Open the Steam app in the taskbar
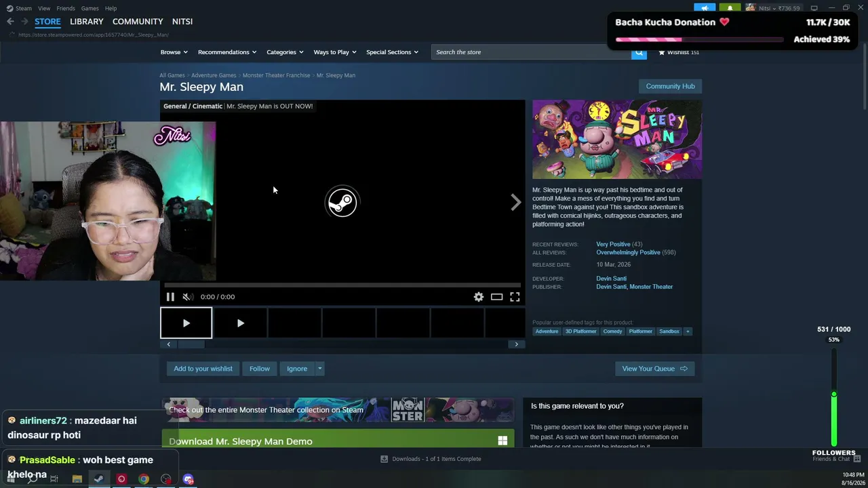This screenshot has height=488, width=868. tap(99, 479)
